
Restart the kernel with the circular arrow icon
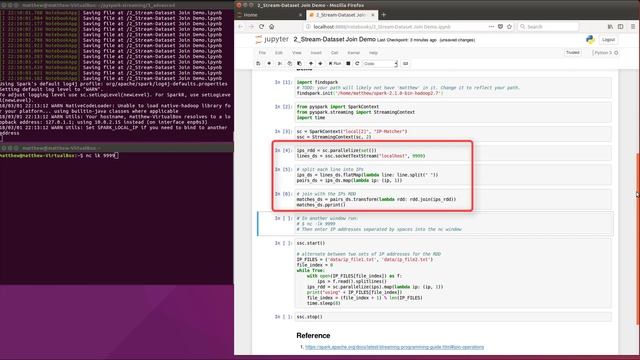[x=357, y=64]
